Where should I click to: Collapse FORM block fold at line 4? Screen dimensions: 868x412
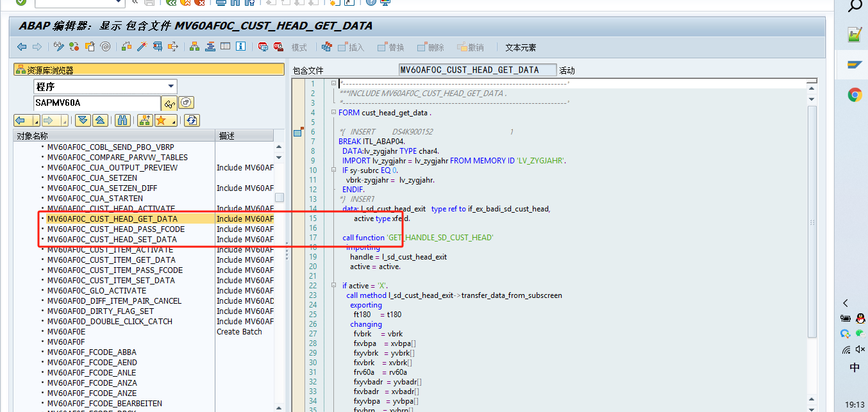(334, 113)
